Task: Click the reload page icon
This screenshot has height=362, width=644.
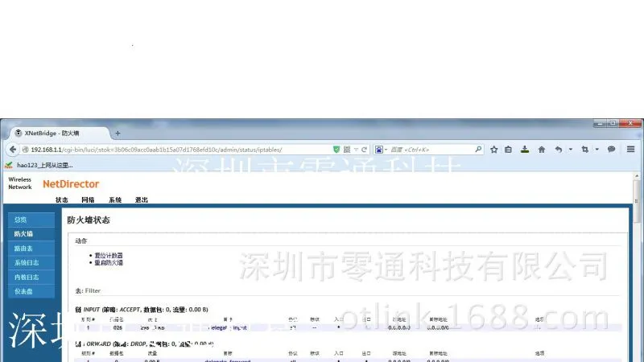Action: pyautogui.click(x=364, y=150)
